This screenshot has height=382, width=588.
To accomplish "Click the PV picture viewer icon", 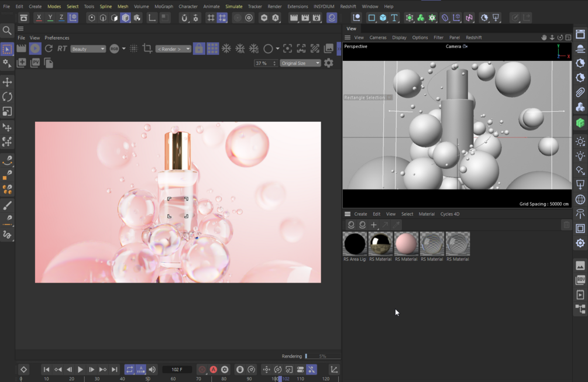I will coord(35,63).
